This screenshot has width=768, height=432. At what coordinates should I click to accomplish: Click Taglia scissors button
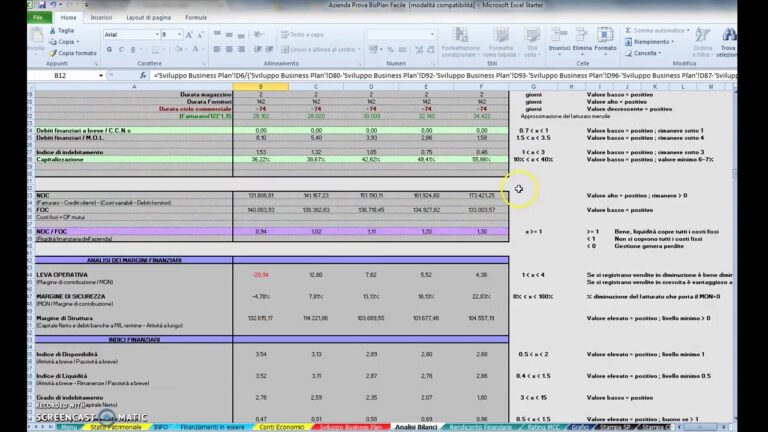(62, 30)
